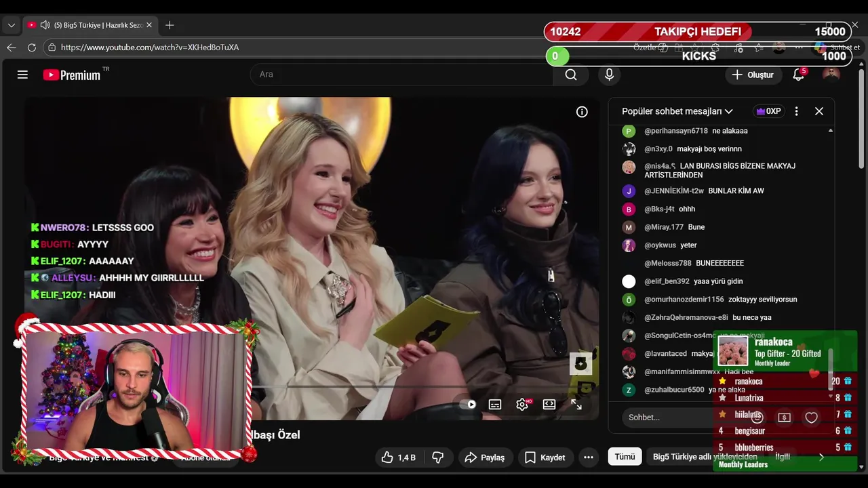868x488 pixels.
Task: Like the video showing 1,4 B
Action: [398, 457]
